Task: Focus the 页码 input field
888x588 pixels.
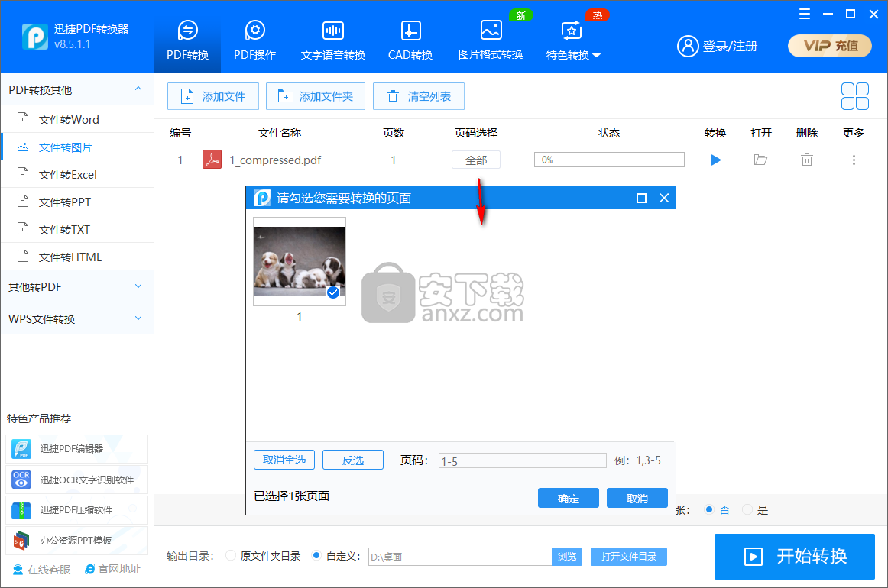Action: [522, 460]
